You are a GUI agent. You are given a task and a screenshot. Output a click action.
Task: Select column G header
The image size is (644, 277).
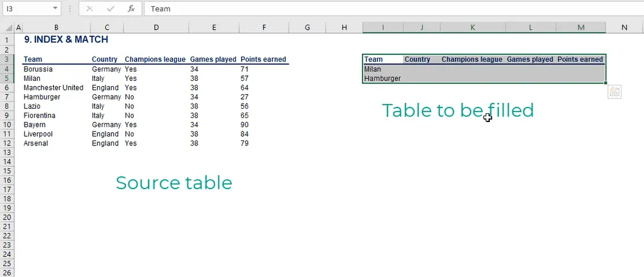pos(307,28)
